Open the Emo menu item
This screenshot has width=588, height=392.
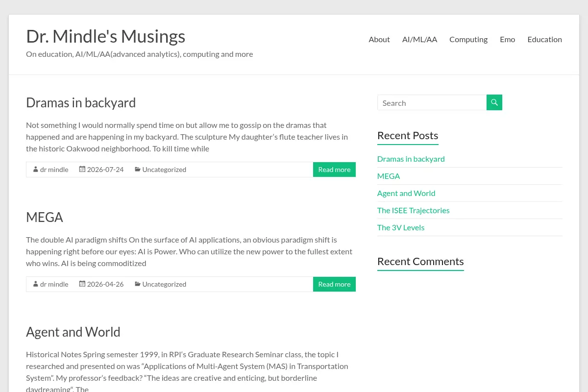[x=508, y=39]
